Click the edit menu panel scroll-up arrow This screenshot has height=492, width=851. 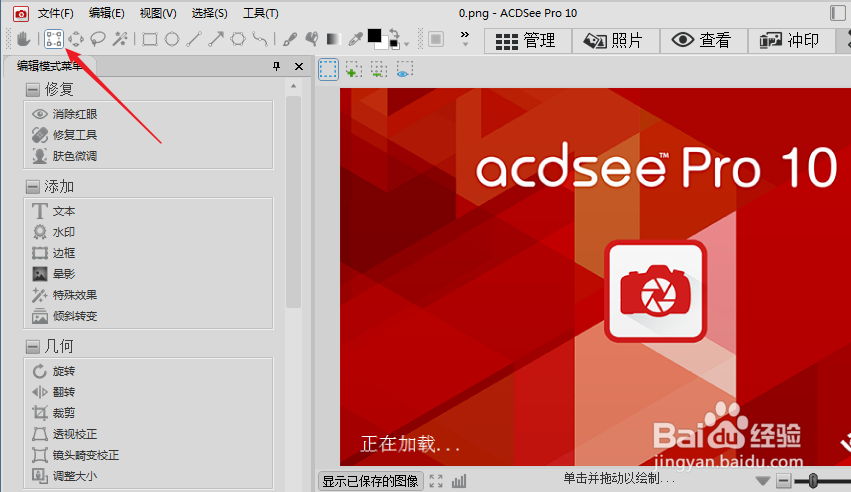tap(293, 86)
